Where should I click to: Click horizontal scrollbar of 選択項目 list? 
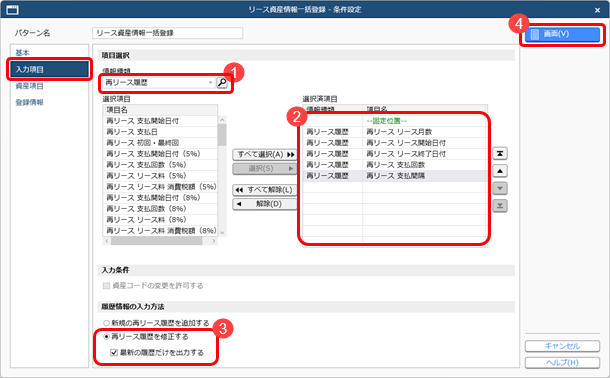[x=156, y=241]
